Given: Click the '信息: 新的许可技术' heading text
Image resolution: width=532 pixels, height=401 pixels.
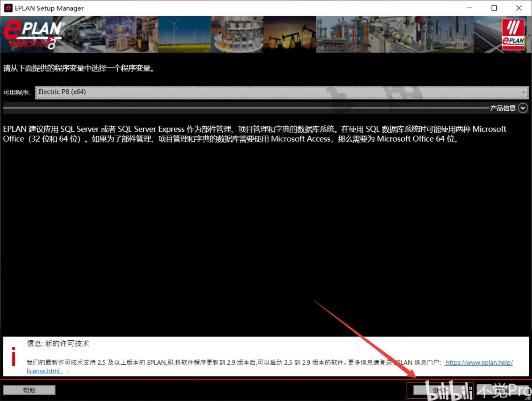Looking at the screenshot, I should click(58, 343).
